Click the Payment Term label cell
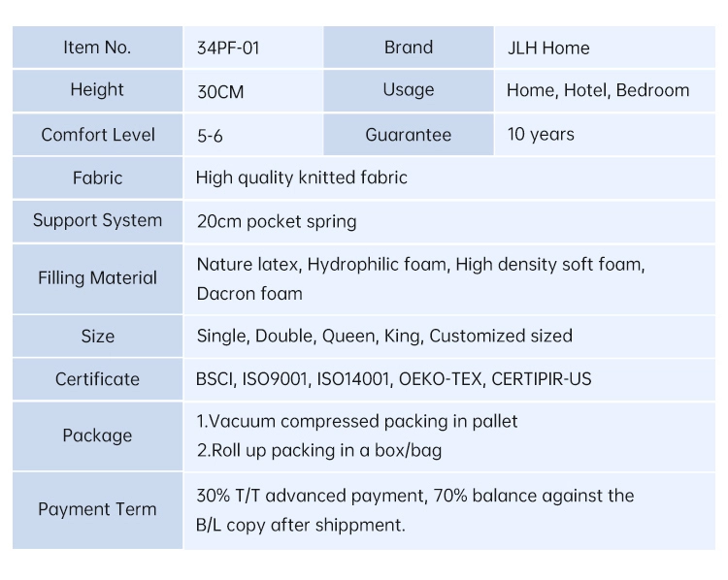 click(97, 510)
